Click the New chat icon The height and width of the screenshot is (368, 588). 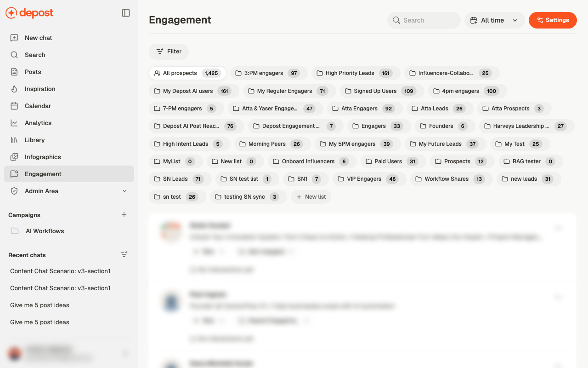coord(14,38)
